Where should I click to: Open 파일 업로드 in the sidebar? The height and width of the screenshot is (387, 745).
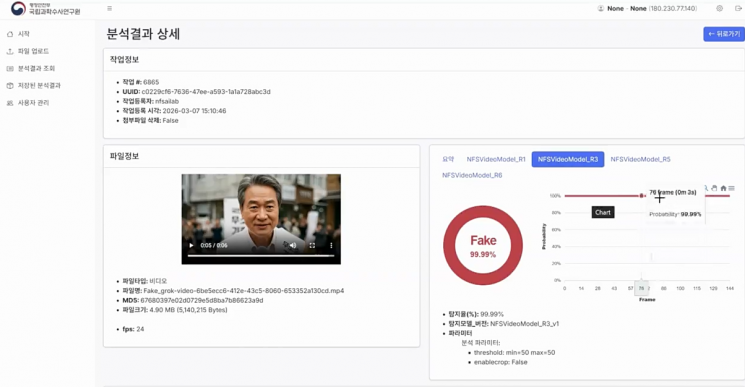pos(33,51)
